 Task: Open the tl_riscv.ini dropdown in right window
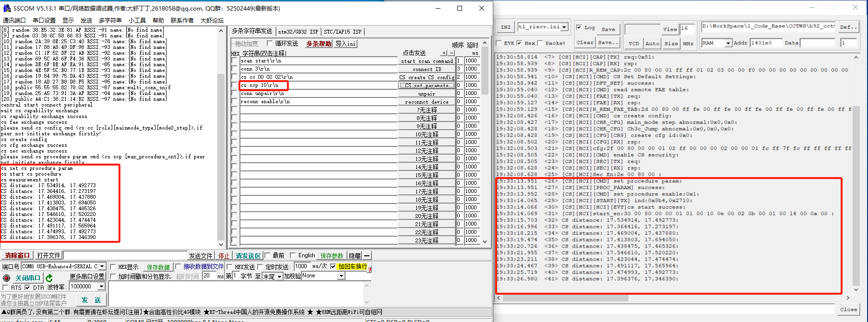pos(564,27)
